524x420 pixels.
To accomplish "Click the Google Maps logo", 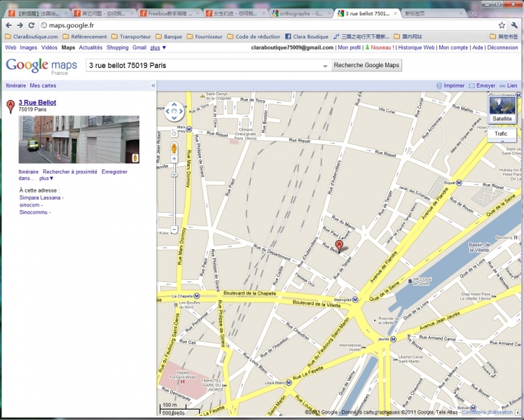I will (x=41, y=66).
